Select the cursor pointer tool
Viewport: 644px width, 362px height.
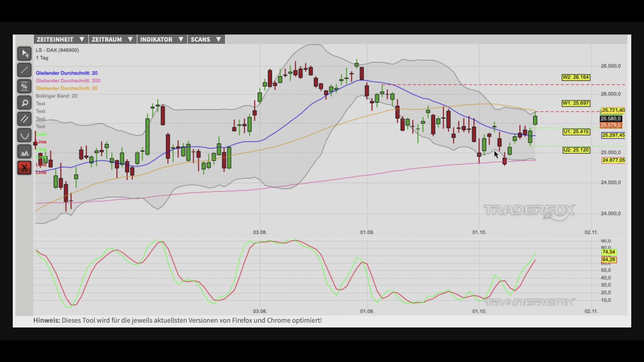coord(24,54)
